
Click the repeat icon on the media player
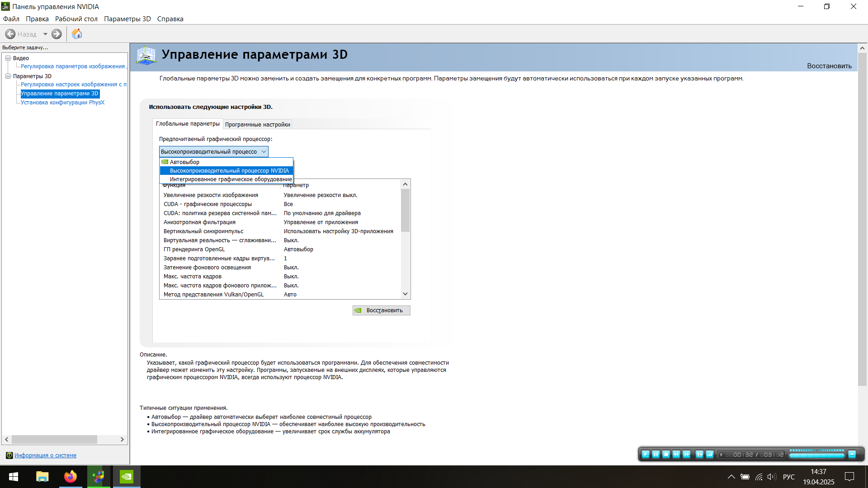[699, 455]
